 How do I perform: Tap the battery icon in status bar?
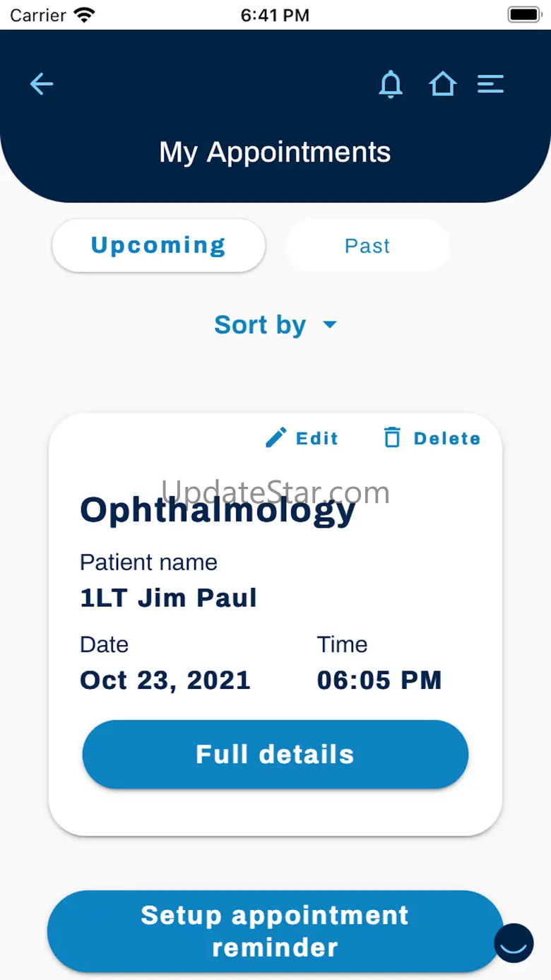tap(524, 15)
